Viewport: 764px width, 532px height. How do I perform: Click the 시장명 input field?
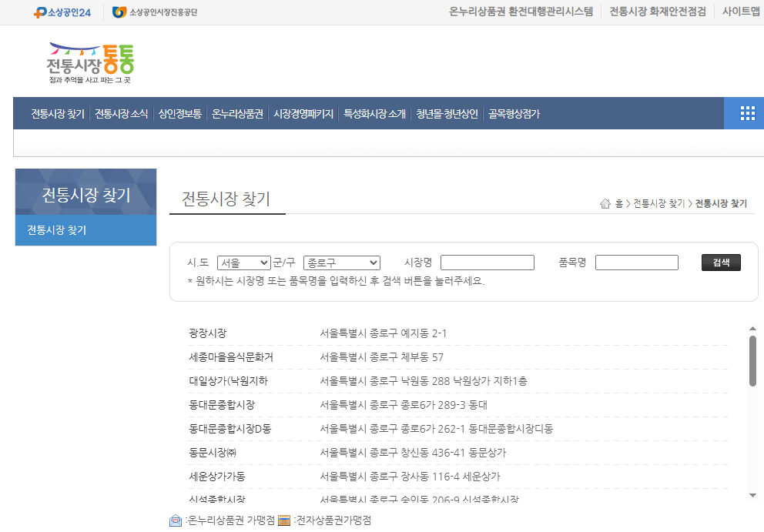488,263
